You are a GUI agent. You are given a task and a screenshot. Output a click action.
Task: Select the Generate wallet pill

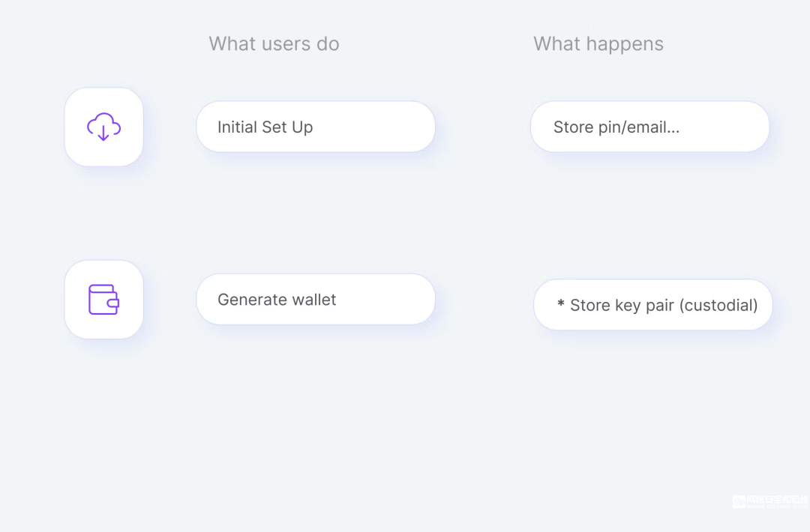click(x=316, y=299)
